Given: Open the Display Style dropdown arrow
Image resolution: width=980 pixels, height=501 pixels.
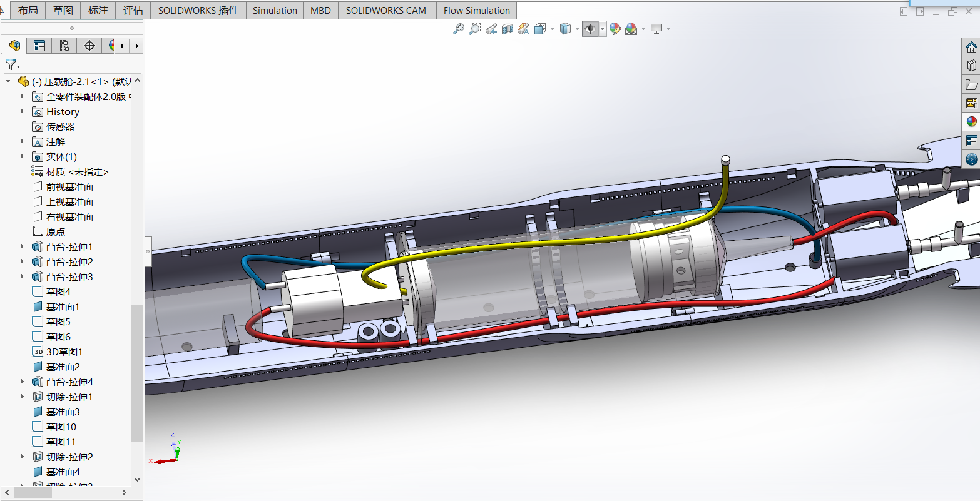Looking at the screenshot, I should [577, 29].
